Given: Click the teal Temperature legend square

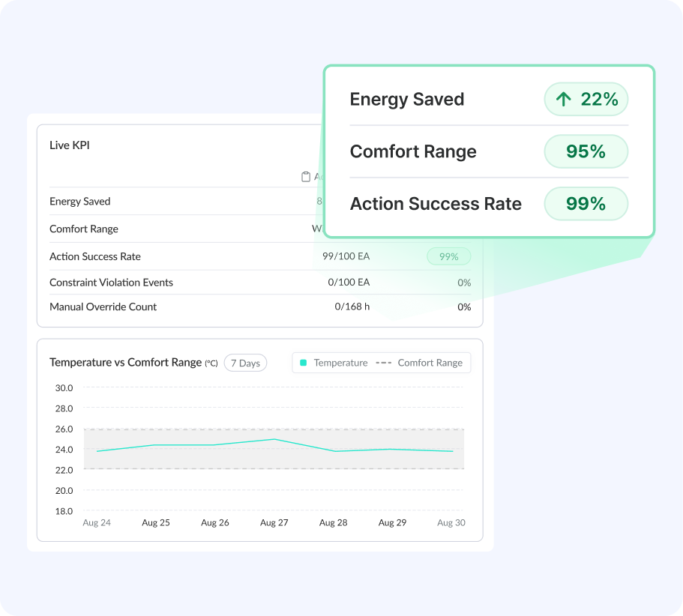Looking at the screenshot, I should point(303,363).
